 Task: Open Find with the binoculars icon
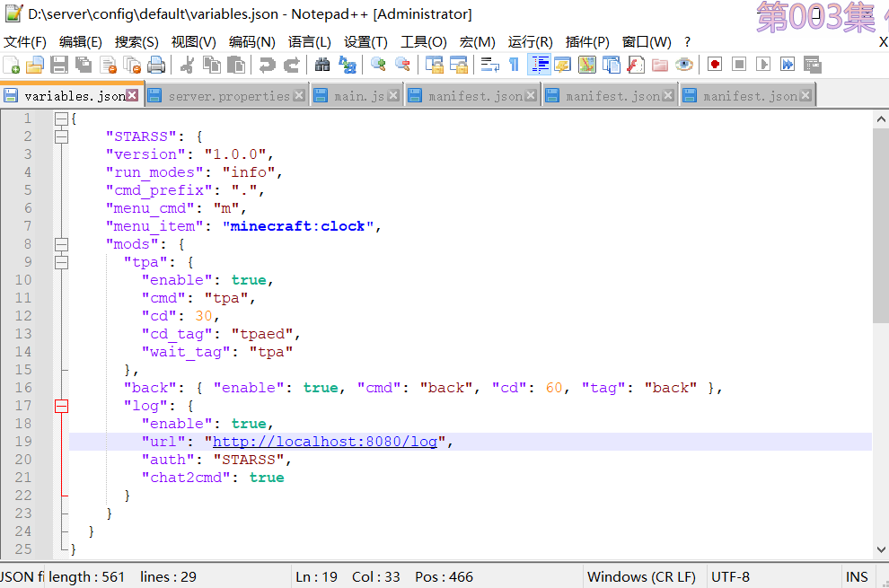(322, 66)
